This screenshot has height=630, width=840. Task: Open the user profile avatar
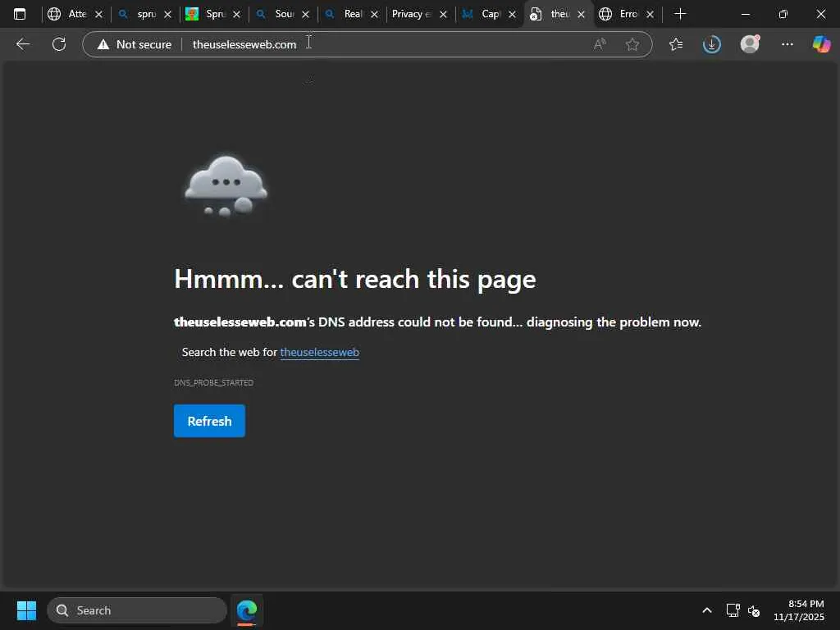click(x=750, y=44)
